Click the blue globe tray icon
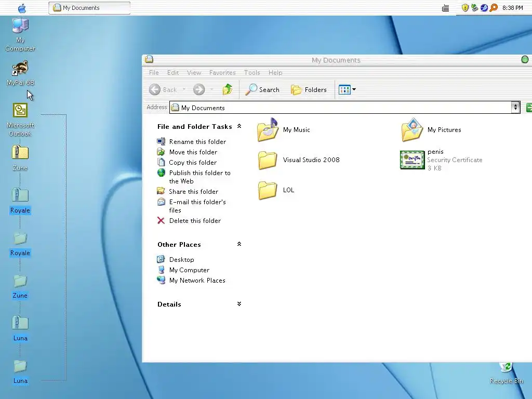The width and height of the screenshot is (532, 399). [484, 8]
